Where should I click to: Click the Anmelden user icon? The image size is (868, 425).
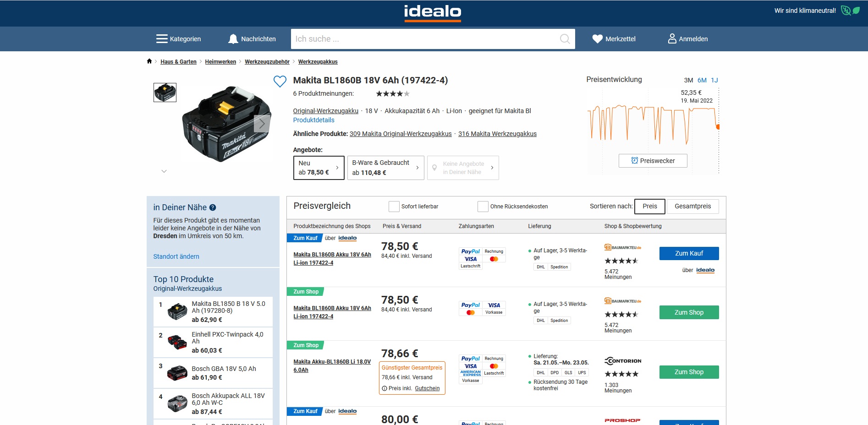click(672, 38)
